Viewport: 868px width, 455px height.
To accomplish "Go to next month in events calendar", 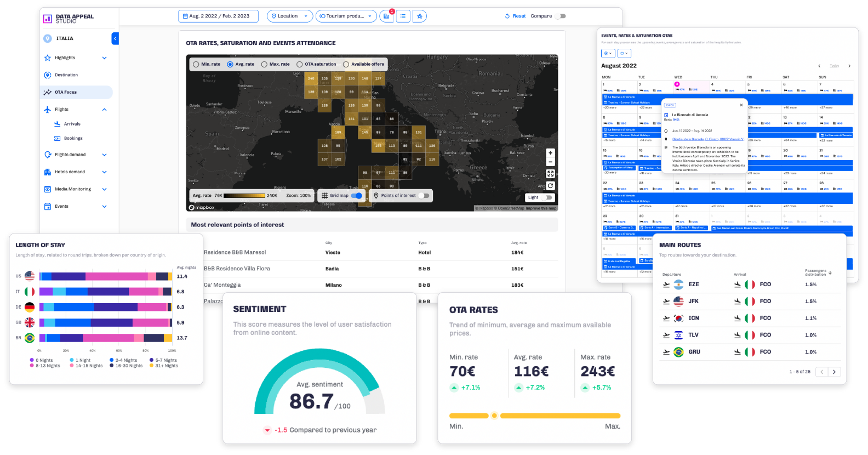I will [849, 66].
